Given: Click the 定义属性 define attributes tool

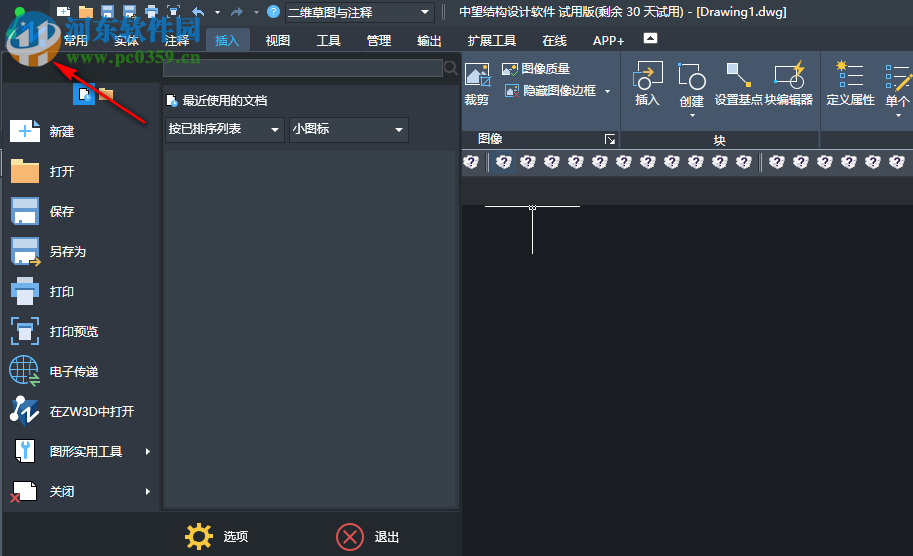Looking at the screenshot, I should tap(850, 83).
